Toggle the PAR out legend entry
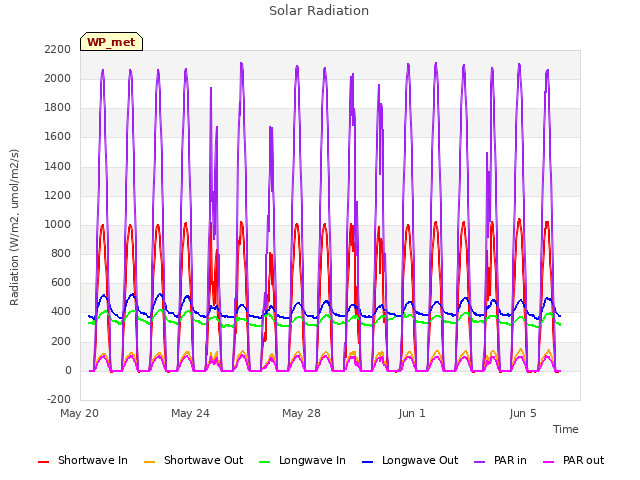Image resolution: width=640 pixels, height=480 pixels. [573, 460]
